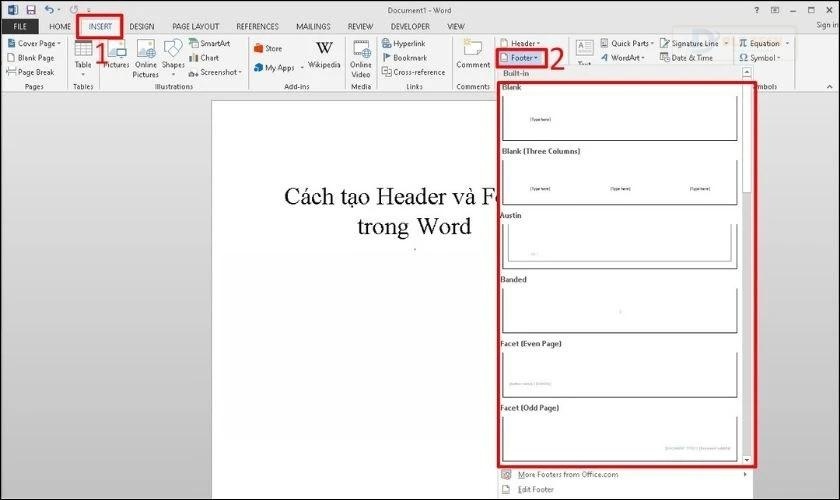Select the Banded footer thumbnail
The height and width of the screenshot is (500, 840).
[620, 310]
